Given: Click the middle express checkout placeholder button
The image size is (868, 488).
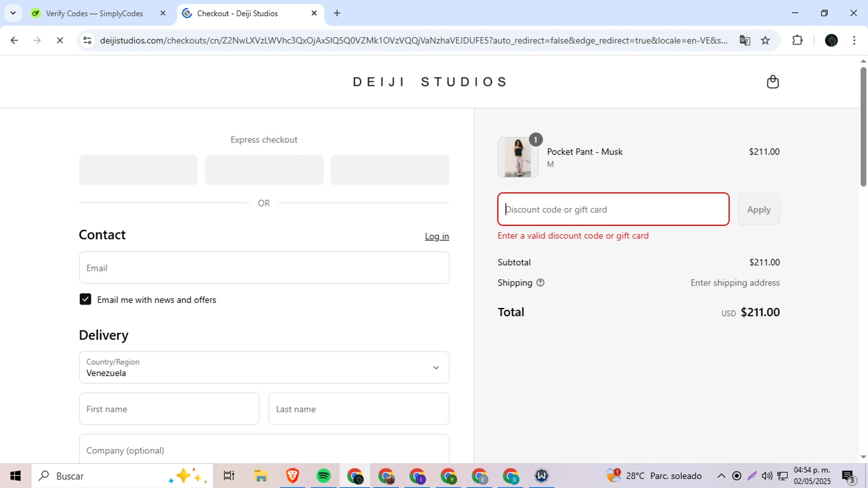Looking at the screenshot, I should point(264,170).
